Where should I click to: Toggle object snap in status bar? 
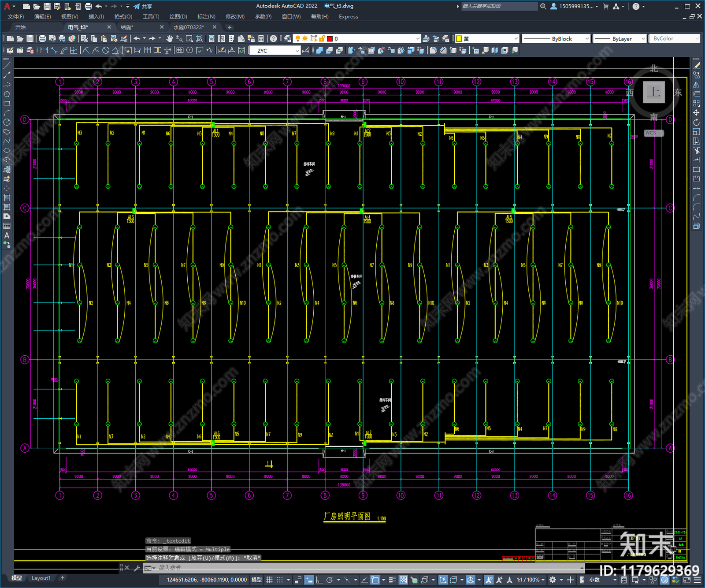coord(375,580)
